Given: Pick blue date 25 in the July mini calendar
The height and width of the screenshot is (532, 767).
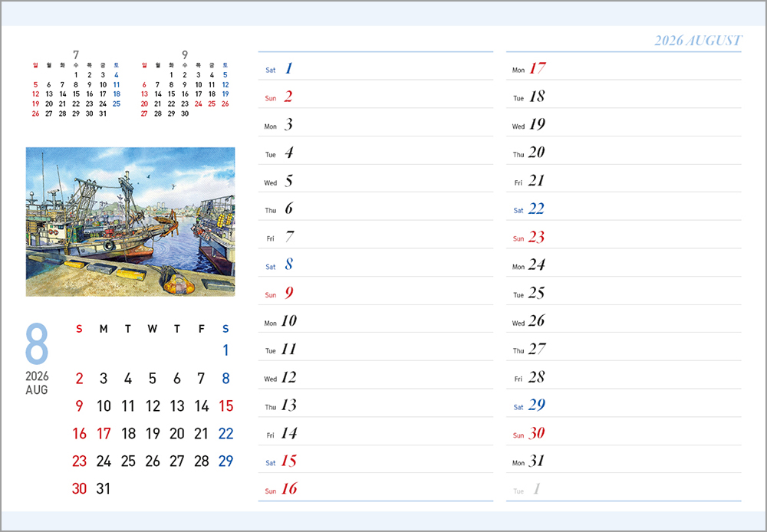Looking at the screenshot, I should coord(117,103).
